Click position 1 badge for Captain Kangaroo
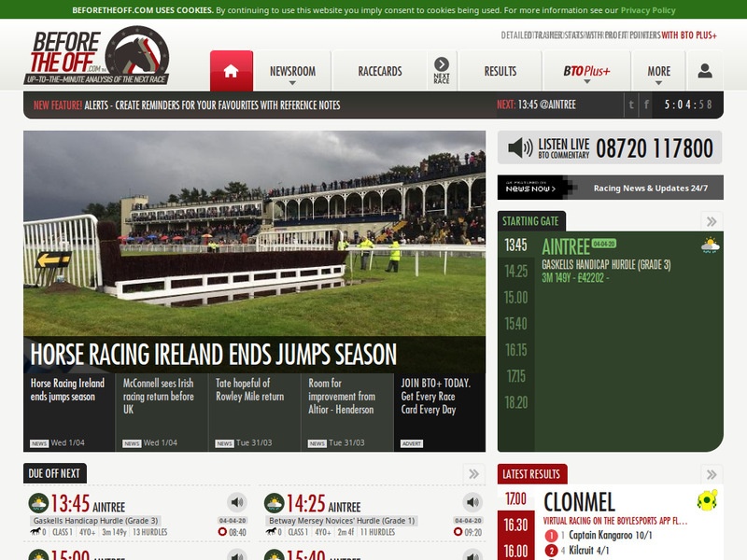747x560 pixels. (x=551, y=536)
